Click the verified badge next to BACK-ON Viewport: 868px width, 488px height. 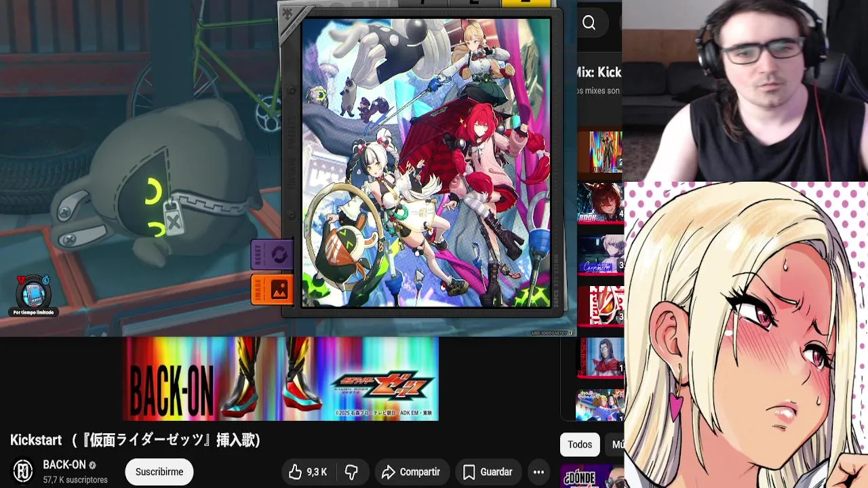click(93, 465)
